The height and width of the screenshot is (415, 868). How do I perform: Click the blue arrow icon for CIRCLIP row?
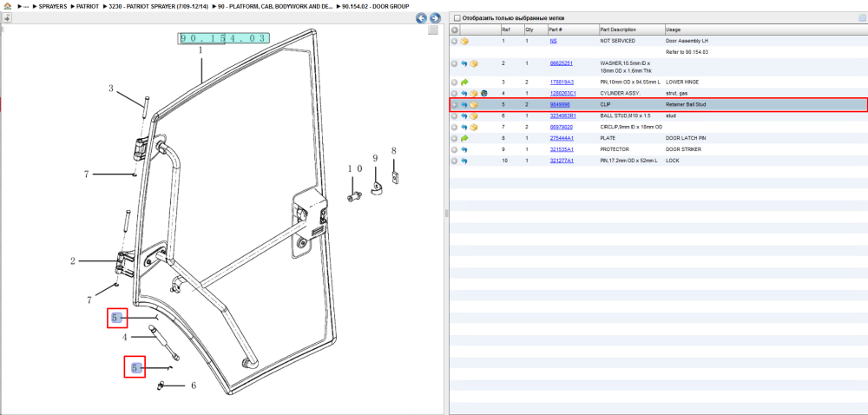point(464,128)
